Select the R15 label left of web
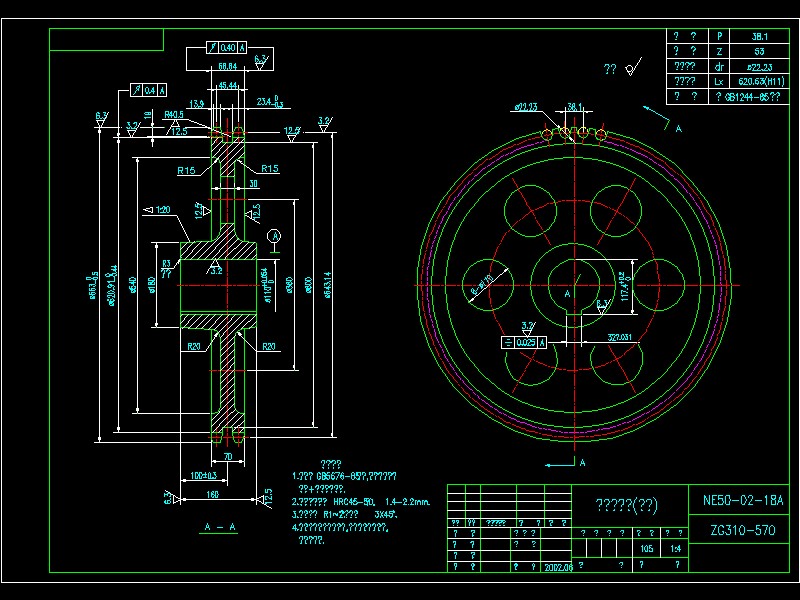 (186, 170)
